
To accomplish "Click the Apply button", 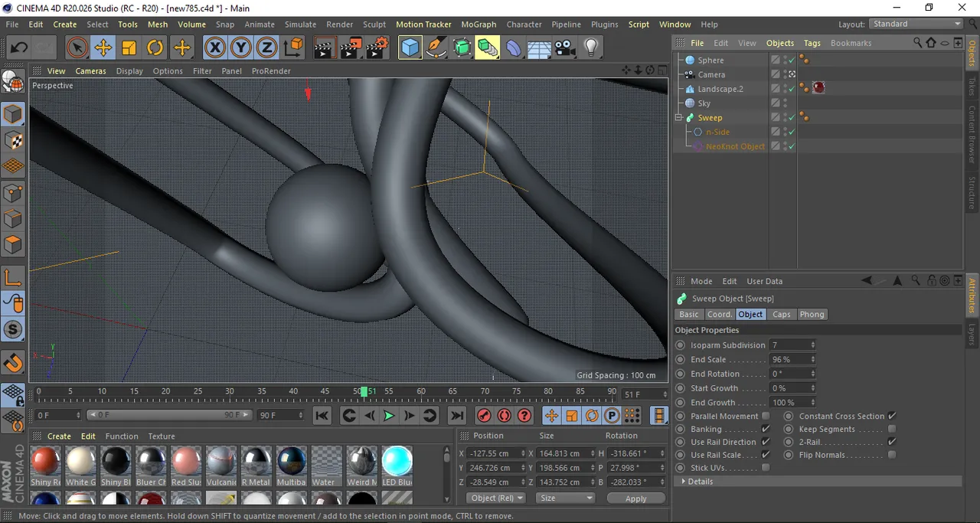I will 635,498.
